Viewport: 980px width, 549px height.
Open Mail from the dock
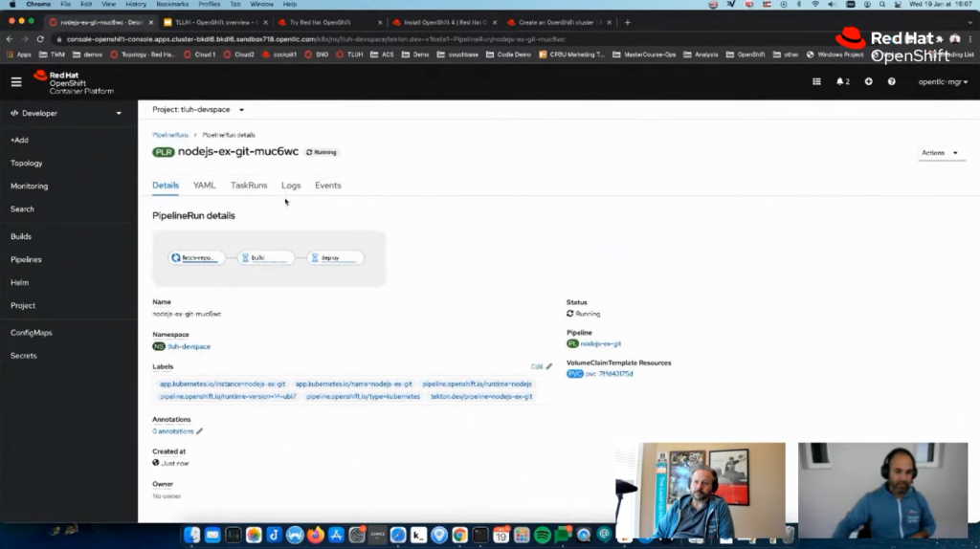[212, 535]
